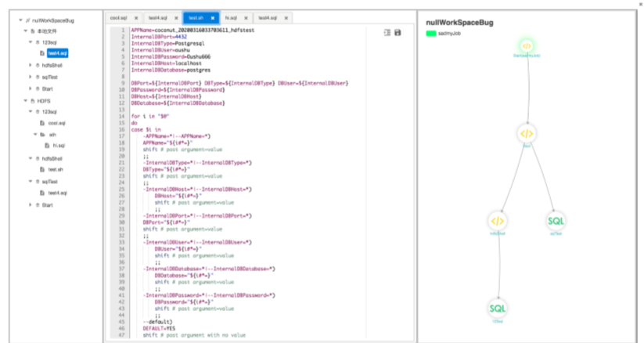This screenshot has width=644, height=343.
Task: Open test.sh file in the tree
Action: click(55, 169)
